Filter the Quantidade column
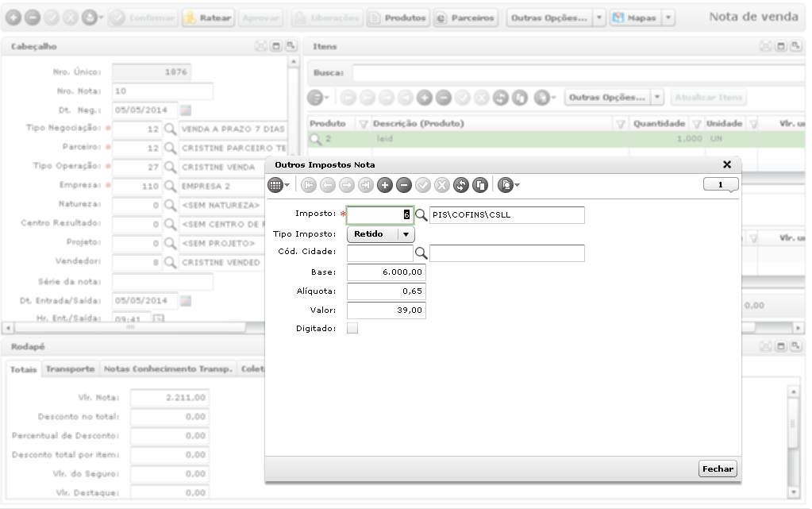812x509 pixels. coord(697,124)
